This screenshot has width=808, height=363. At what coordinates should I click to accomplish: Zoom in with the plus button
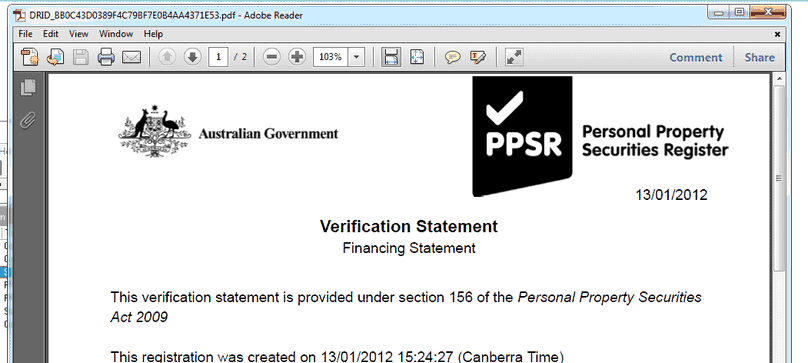coord(297,57)
